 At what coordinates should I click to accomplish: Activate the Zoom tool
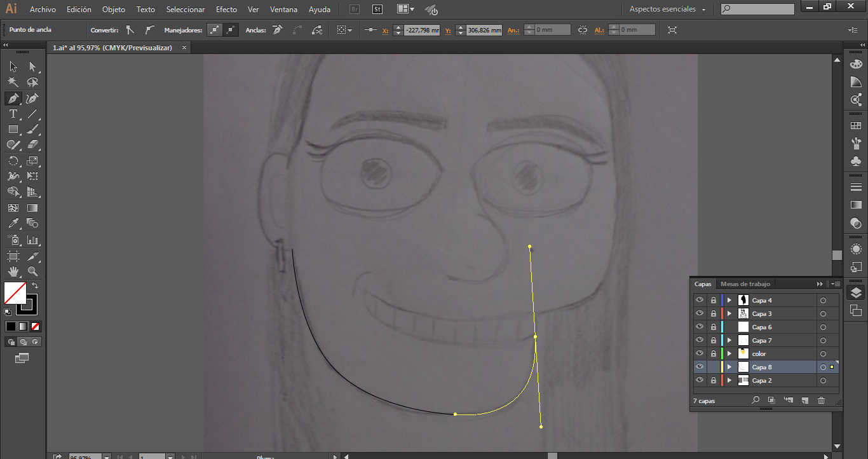[32, 271]
